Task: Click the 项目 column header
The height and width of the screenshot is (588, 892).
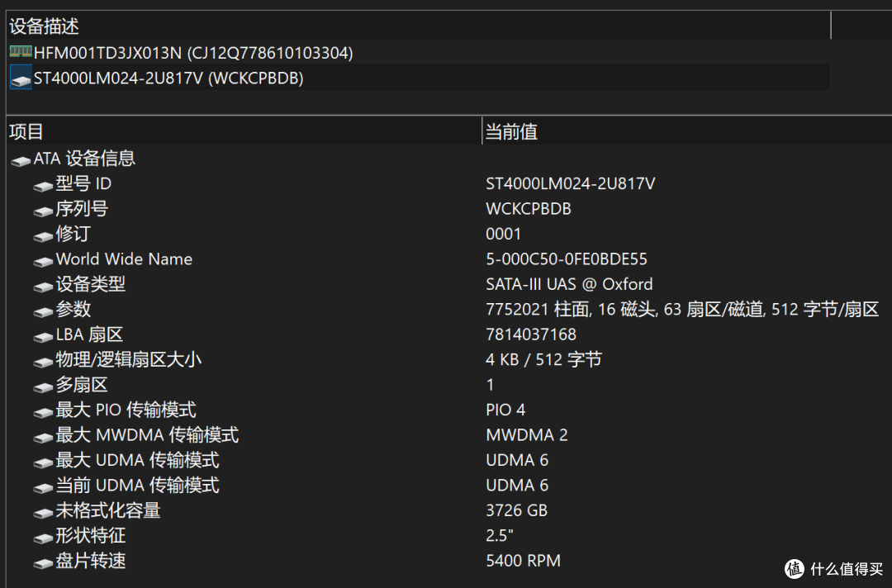Action: [244, 131]
